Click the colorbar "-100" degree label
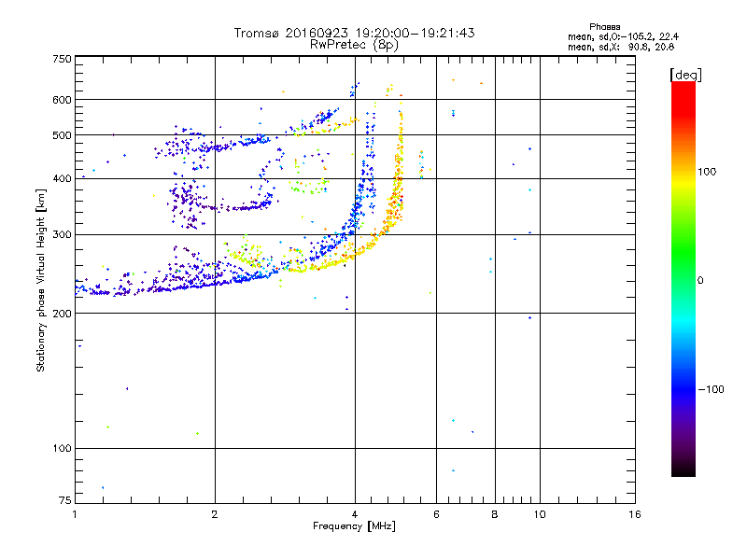This screenshot has height=560, width=747. [x=711, y=389]
